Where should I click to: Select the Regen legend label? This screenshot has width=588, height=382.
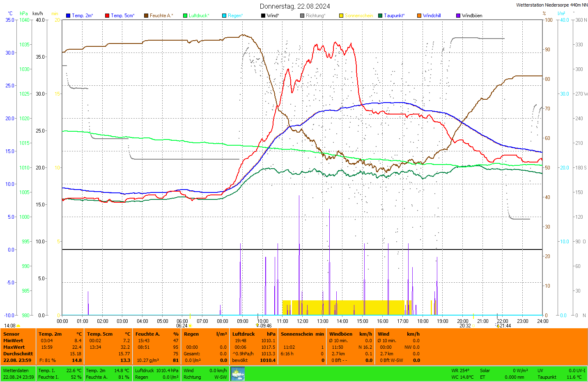[235, 16]
